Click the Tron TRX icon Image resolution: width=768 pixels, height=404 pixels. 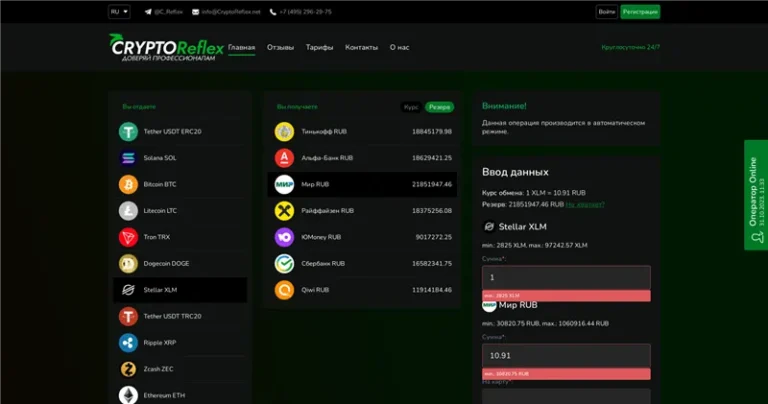[x=128, y=237]
